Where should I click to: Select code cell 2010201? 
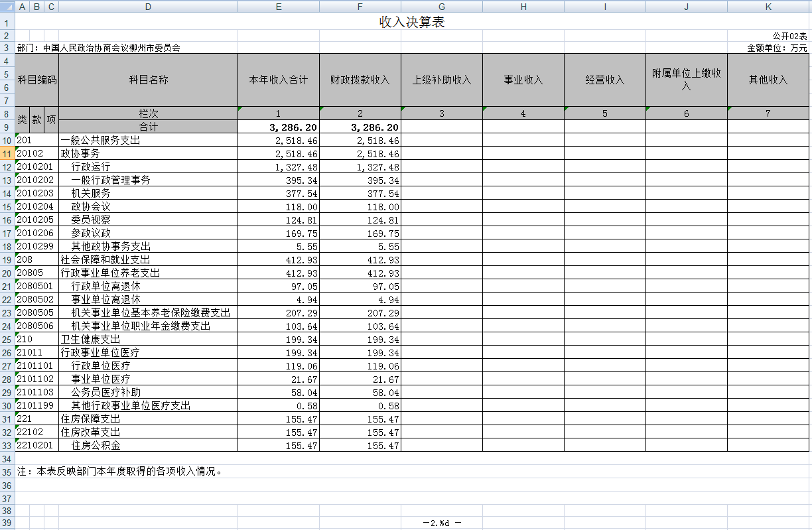37,166
